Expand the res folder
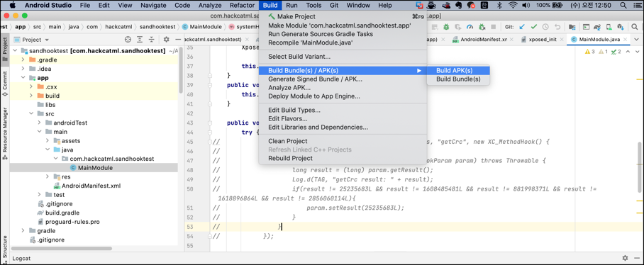This screenshot has width=644, height=265. 48,177
